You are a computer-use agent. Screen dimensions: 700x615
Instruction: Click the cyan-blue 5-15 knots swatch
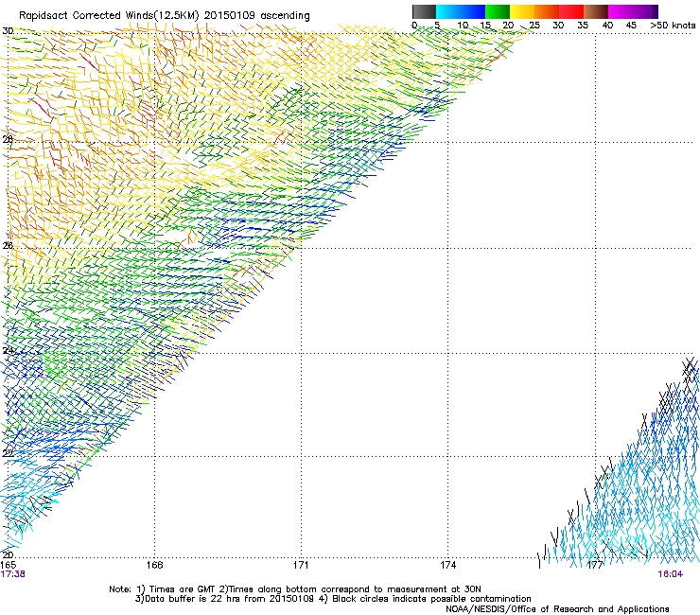pyautogui.click(x=461, y=11)
